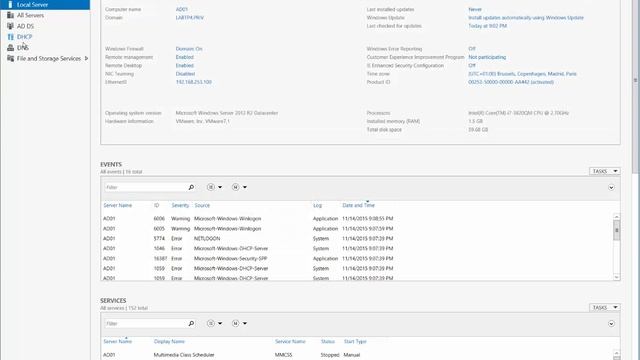640x360 pixels.
Task: Expand the Services filter panel chevron
Action: pyautogui.click(x=611, y=324)
